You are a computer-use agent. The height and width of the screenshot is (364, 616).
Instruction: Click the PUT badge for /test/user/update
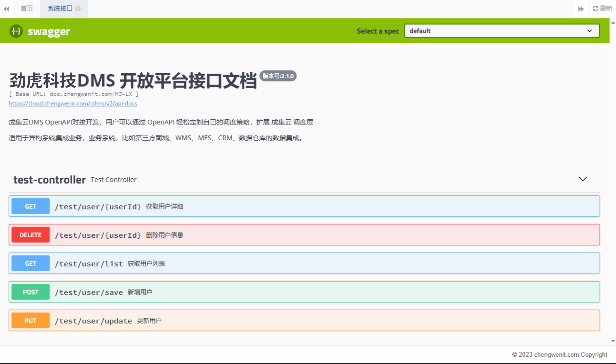[30, 321]
